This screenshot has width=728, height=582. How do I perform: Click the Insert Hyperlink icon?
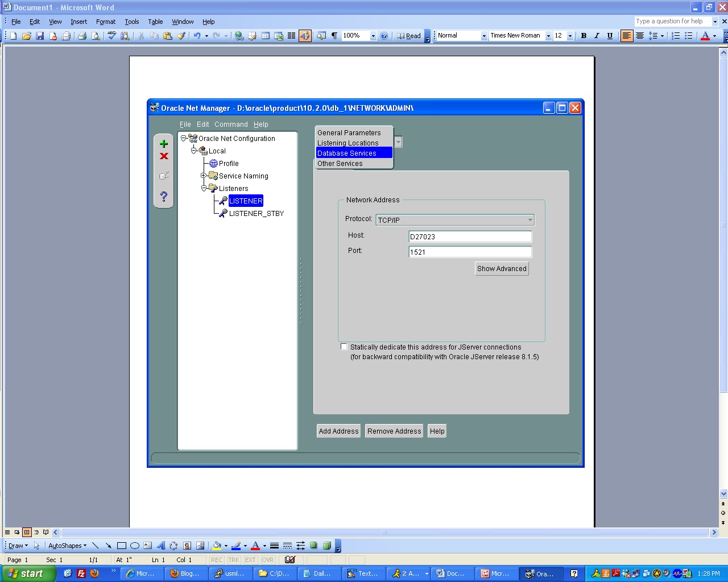(239, 36)
